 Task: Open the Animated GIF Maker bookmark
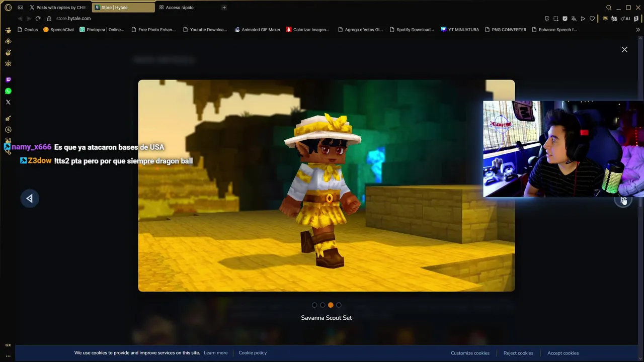click(258, 30)
